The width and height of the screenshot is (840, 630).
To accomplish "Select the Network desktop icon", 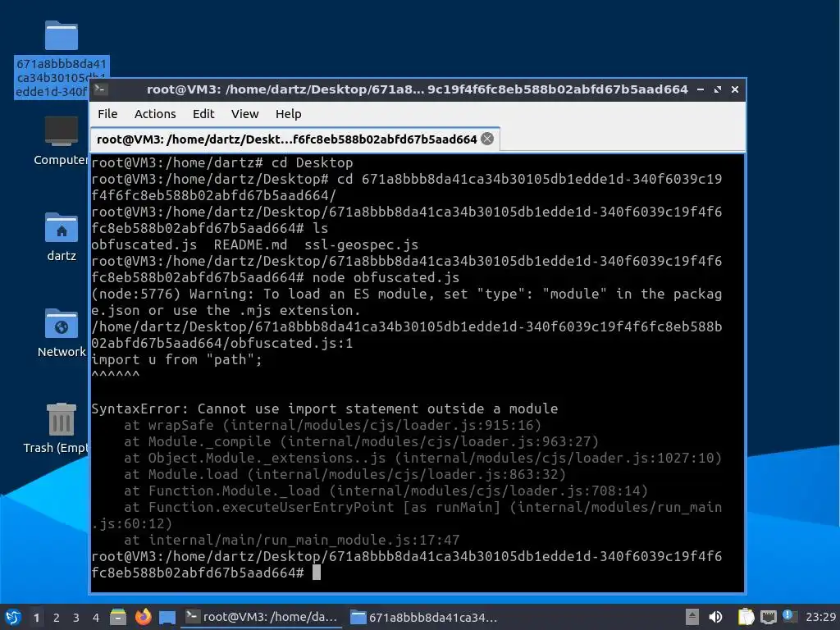I will [61, 332].
